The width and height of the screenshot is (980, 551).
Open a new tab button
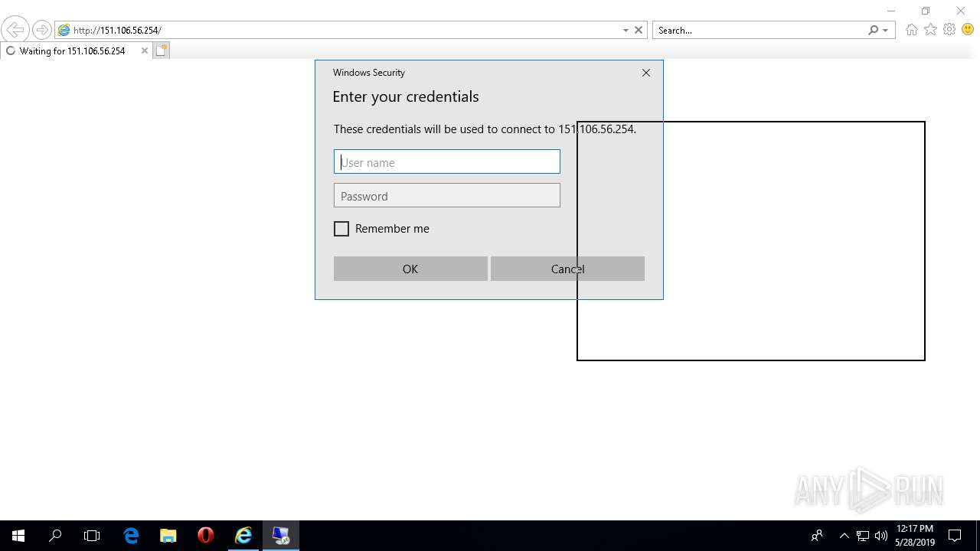[161, 51]
